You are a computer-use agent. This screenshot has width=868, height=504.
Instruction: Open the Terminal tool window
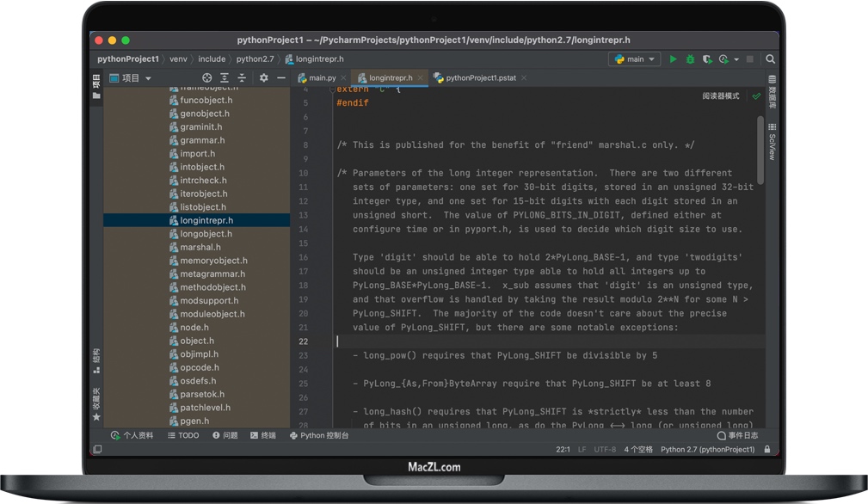pos(263,435)
